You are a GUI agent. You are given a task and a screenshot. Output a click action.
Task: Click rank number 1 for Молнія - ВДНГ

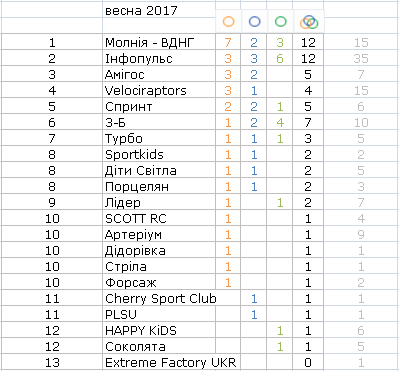(x=52, y=42)
